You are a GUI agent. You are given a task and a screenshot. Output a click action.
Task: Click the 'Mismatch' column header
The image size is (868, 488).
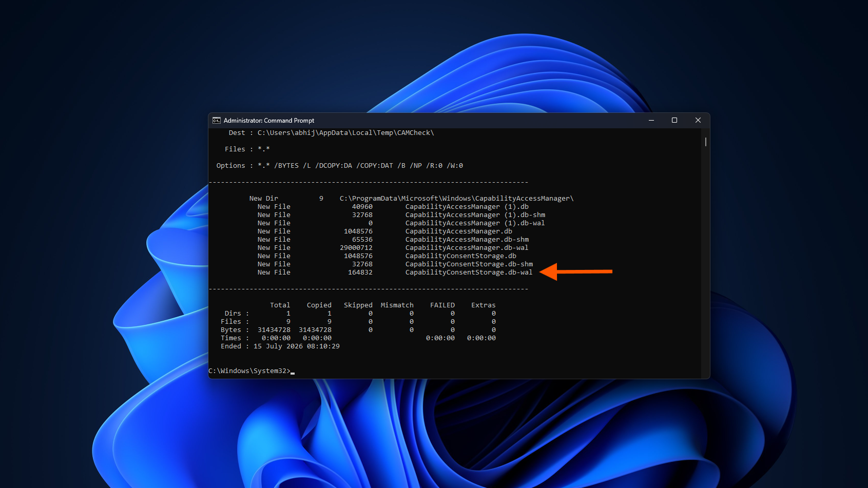[x=397, y=305]
